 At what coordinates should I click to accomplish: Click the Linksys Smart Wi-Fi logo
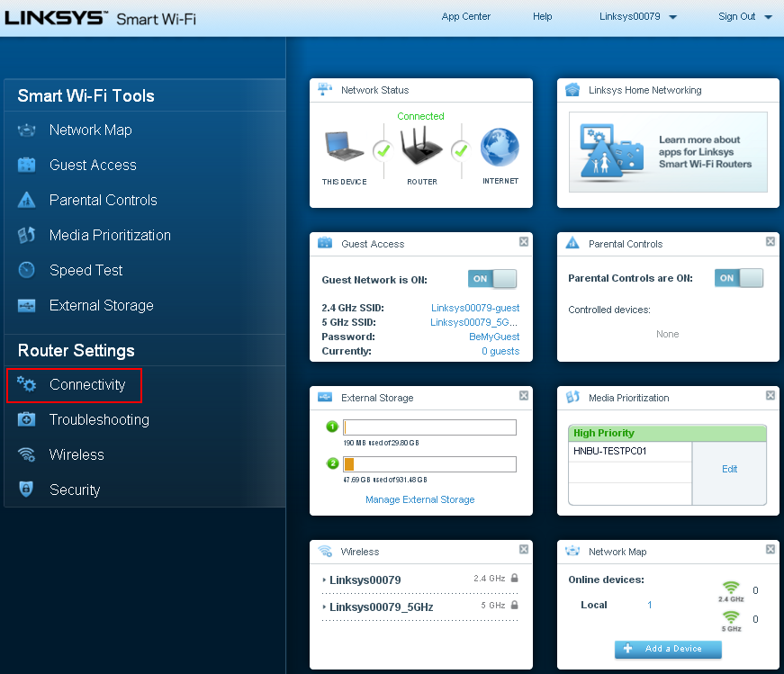click(x=100, y=18)
